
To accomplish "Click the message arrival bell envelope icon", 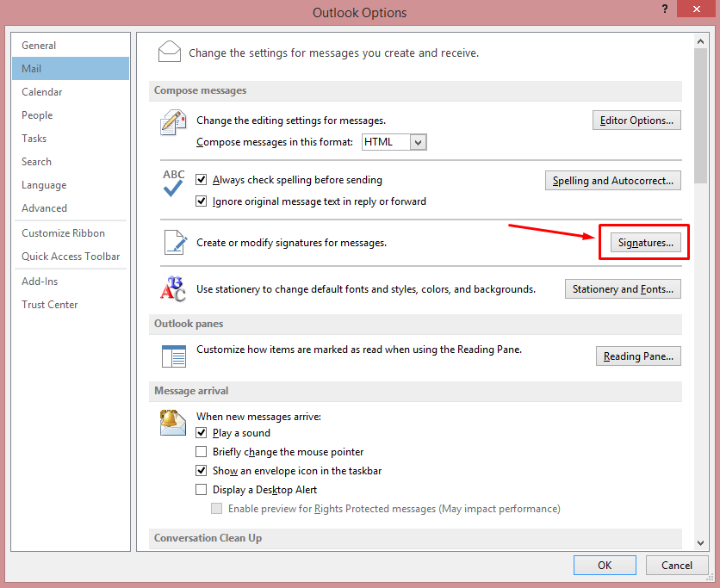I will 173,423.
